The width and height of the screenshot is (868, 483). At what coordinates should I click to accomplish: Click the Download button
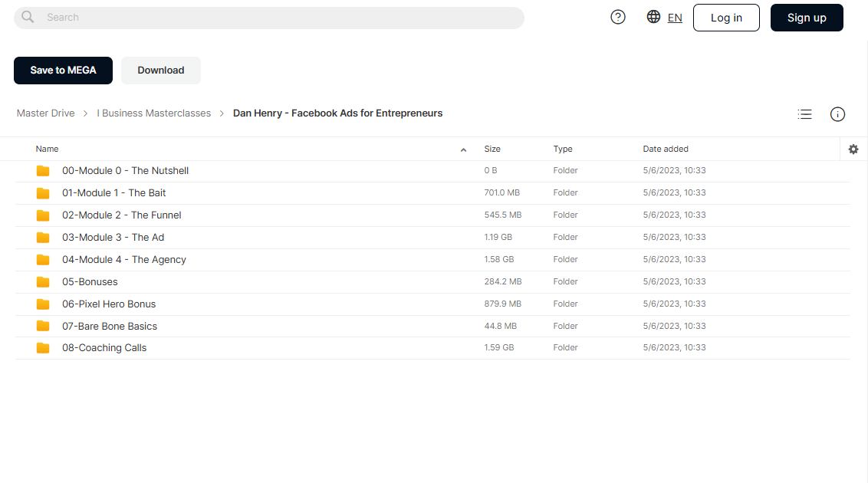(160, 71)
